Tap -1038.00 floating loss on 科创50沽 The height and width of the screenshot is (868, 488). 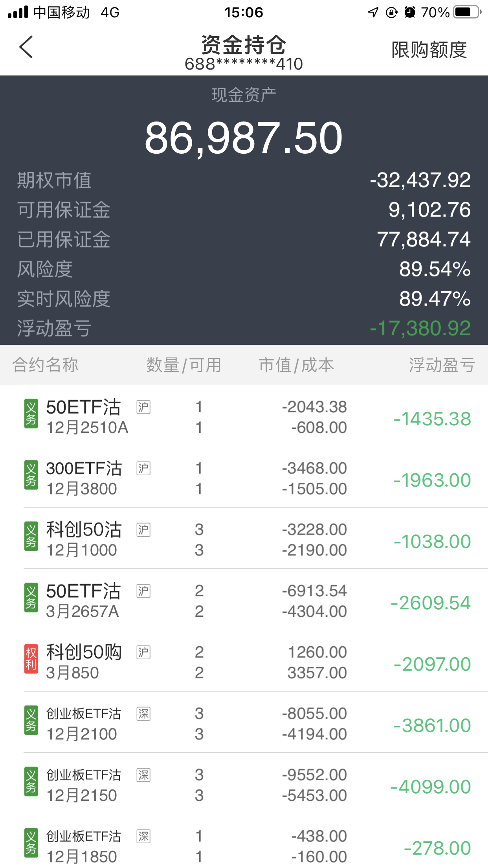click(432, 541)
